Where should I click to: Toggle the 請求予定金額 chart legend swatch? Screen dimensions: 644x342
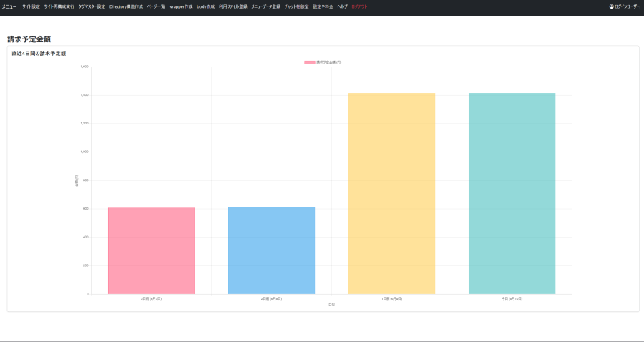[x=309, y=63]
